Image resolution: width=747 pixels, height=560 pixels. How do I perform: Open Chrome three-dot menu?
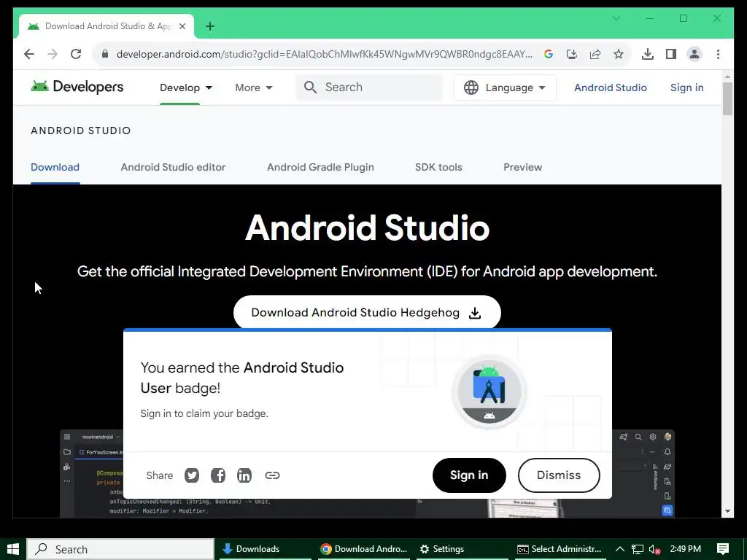tap(718, 54)
